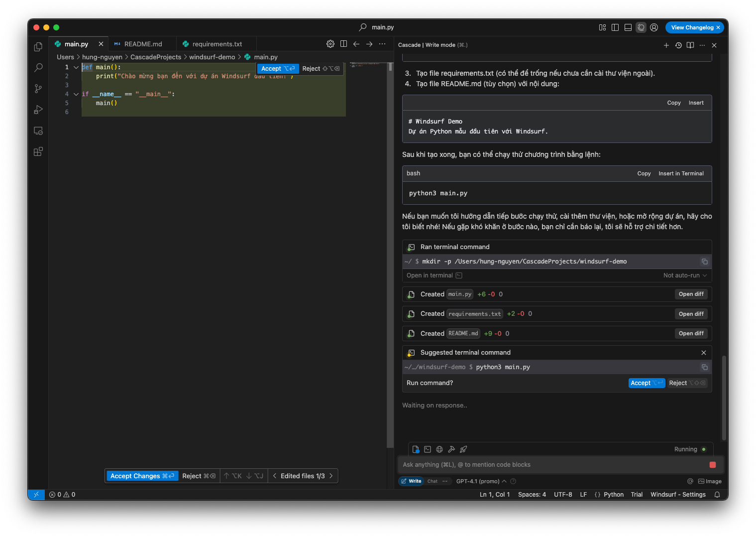Copy the mkdir terminal command
The width and height of the screenshot is (756, 537).
[x=705, y=262]
